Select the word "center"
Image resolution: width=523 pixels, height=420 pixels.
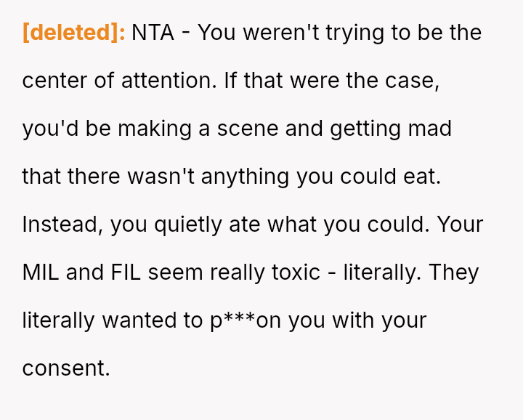coord(57,81)
